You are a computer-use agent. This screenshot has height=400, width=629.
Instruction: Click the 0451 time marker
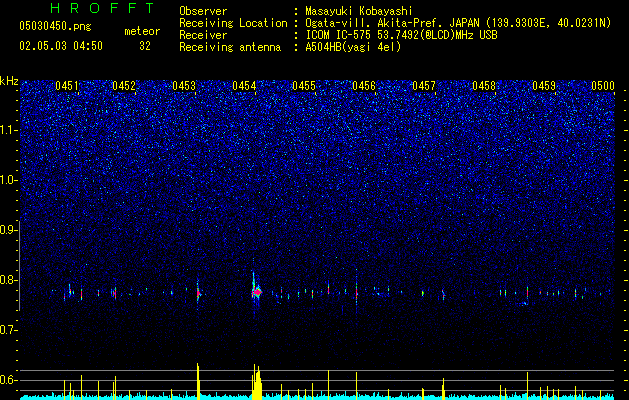67,86
